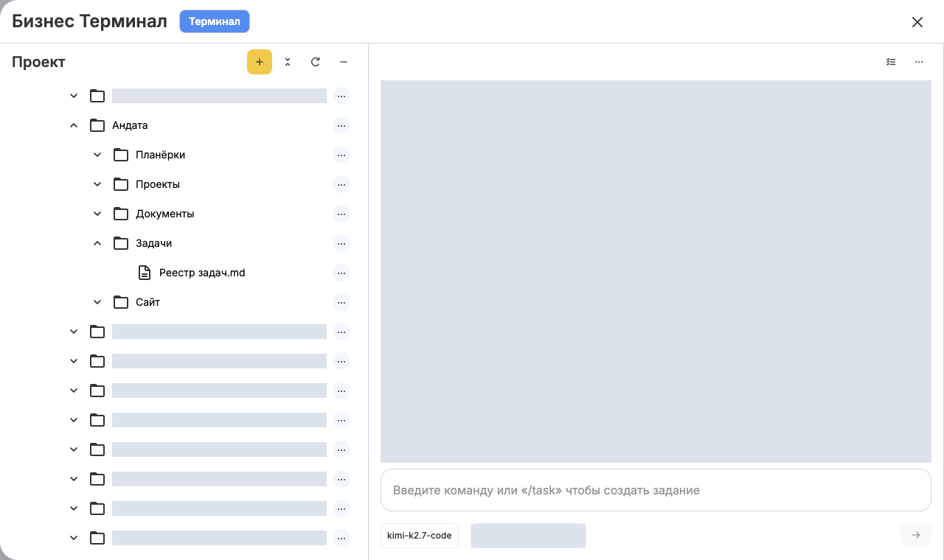The image size is (944, 560).
Task: Open the more menu for Реестр задач.md
Action: (x=341, y=273)
